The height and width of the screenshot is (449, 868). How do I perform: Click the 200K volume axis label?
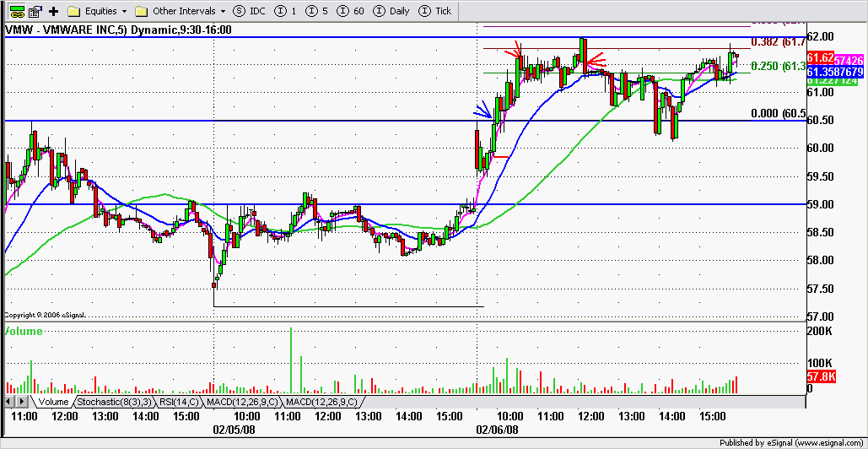(820, 331)
